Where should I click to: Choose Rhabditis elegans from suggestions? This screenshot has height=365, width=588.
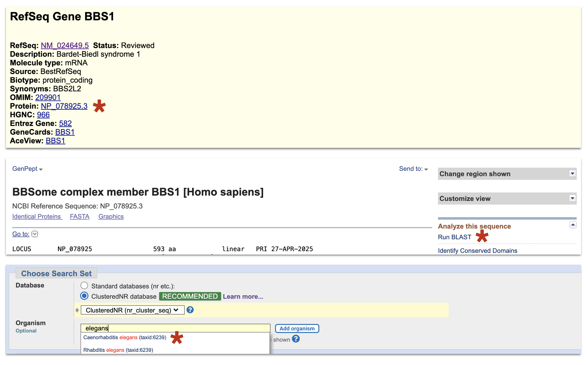118,350
